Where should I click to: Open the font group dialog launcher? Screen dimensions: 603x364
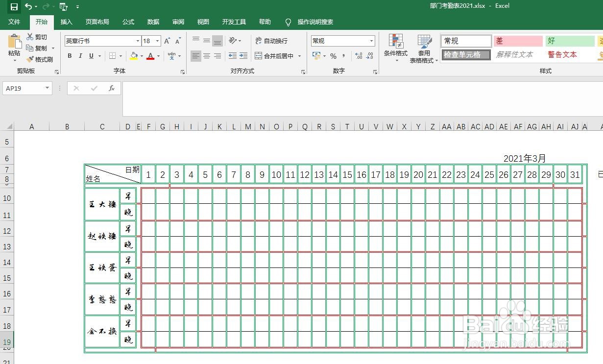[x=183, y=72]
